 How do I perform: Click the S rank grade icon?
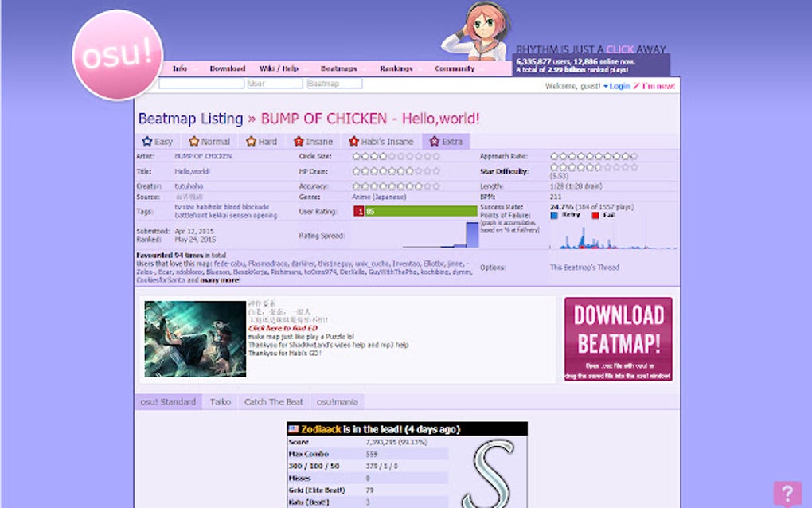point(488,474)
